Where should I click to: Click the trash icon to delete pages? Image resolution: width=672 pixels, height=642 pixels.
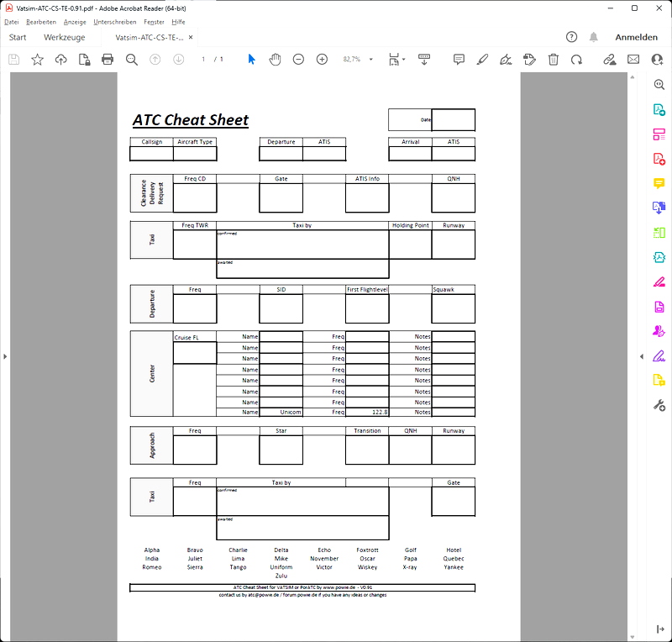tap(552, 60)
